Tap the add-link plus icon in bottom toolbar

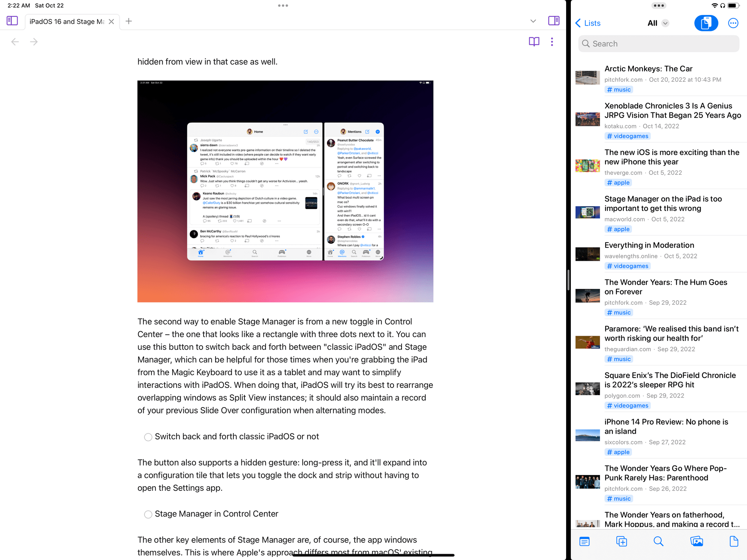(x=622, y=541)
